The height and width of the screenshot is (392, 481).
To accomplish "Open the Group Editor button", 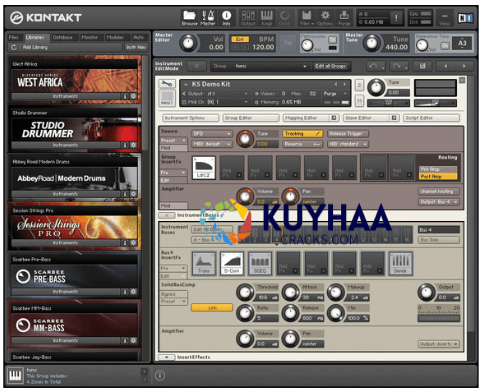I will tap(251, 118).
